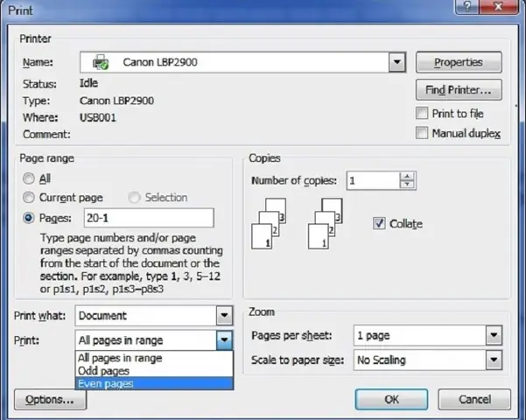Enable the Manual duplex checkbox
Image resolution: width=526 pixels, height=420 pixels.
coord(422,133)
